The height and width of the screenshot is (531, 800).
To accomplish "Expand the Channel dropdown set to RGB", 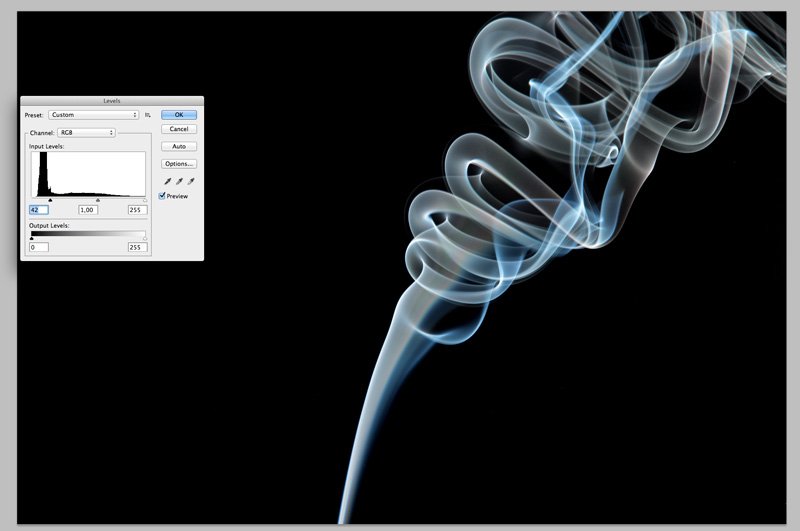I will coord(87,132).
